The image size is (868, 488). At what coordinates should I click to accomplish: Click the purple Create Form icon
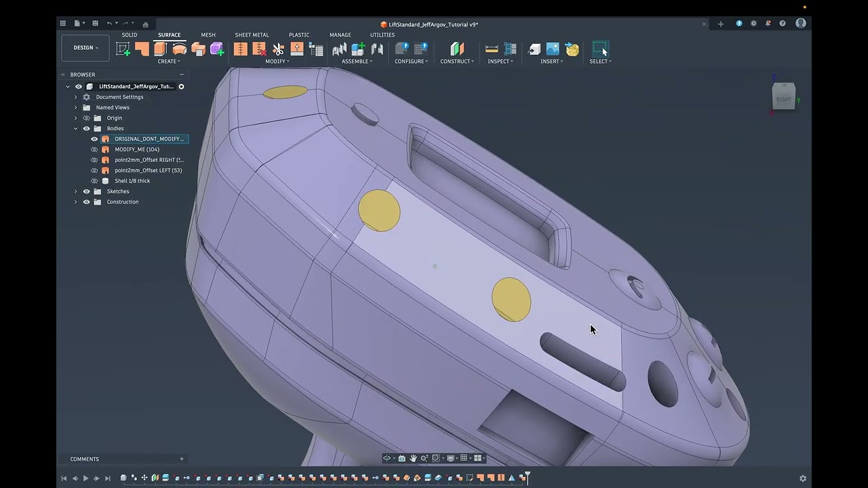(x=217, y=49)
